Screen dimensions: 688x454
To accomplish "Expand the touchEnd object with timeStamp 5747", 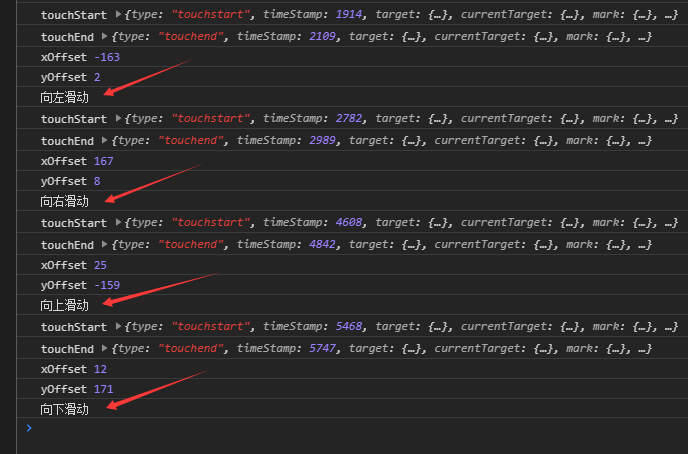I will [104, 348].
